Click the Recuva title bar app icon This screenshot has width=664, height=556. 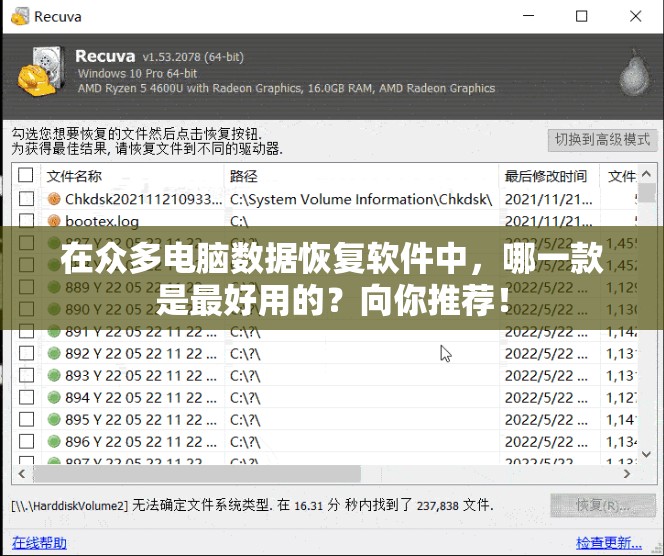pos(19,17)
